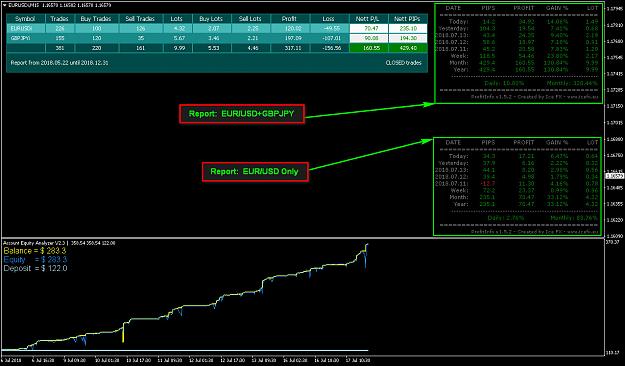Image resolution: width=625 pixels, height=366 pixels.
Task: Click the total Lots value 9.99 in the table
Action: pyautogui.click(x=180, y=48)
